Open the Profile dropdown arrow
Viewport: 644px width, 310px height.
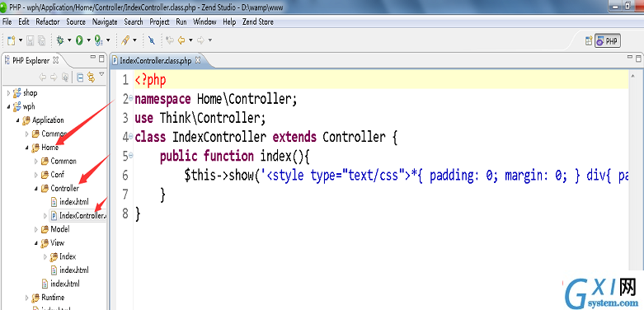coord(108,40)
